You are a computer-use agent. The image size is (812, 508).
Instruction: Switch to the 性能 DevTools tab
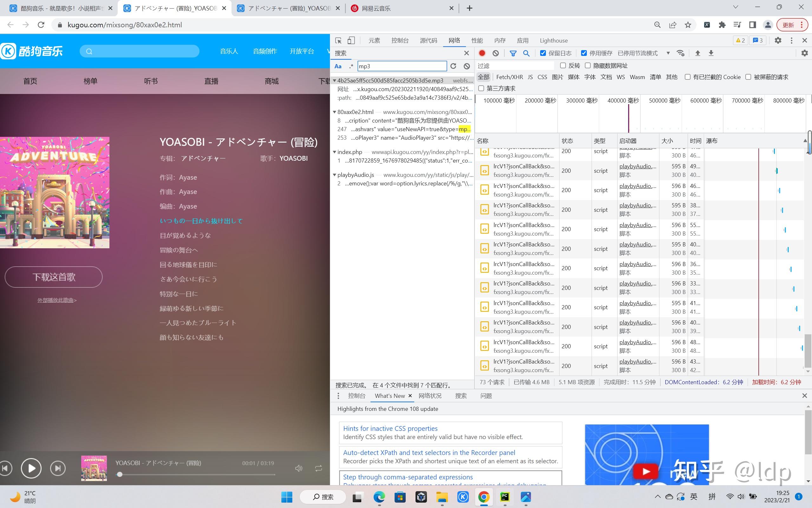(477, 41)
